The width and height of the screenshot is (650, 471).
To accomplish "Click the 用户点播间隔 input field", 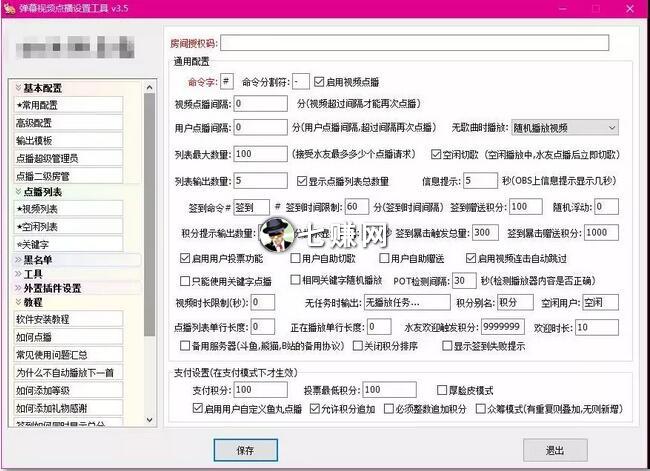I will point(260,127).
